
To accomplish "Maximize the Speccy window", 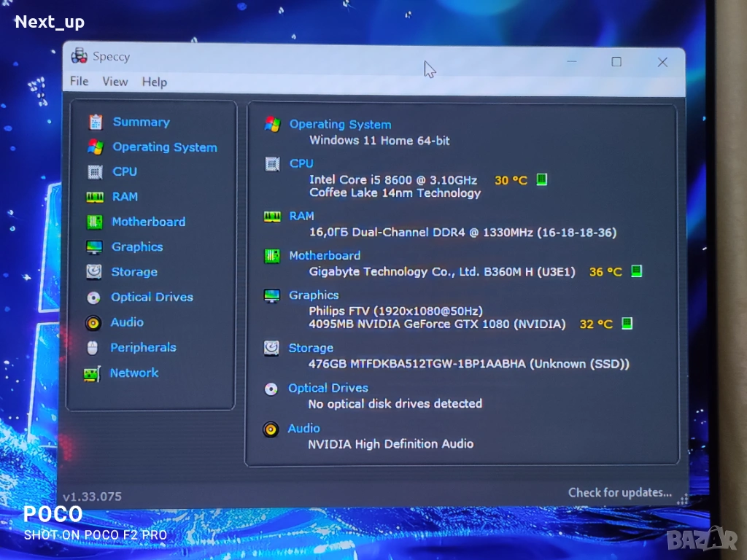I will click(616, 62).
